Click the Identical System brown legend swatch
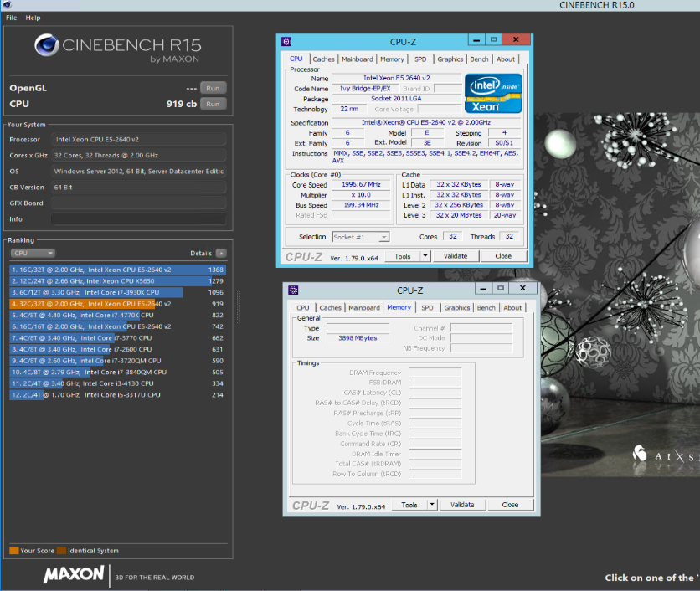 [x=62, y=550]
